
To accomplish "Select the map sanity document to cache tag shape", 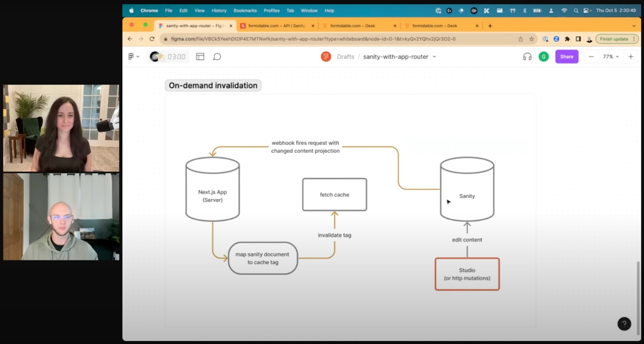I will pyautogui.click(x=263, y=258).
